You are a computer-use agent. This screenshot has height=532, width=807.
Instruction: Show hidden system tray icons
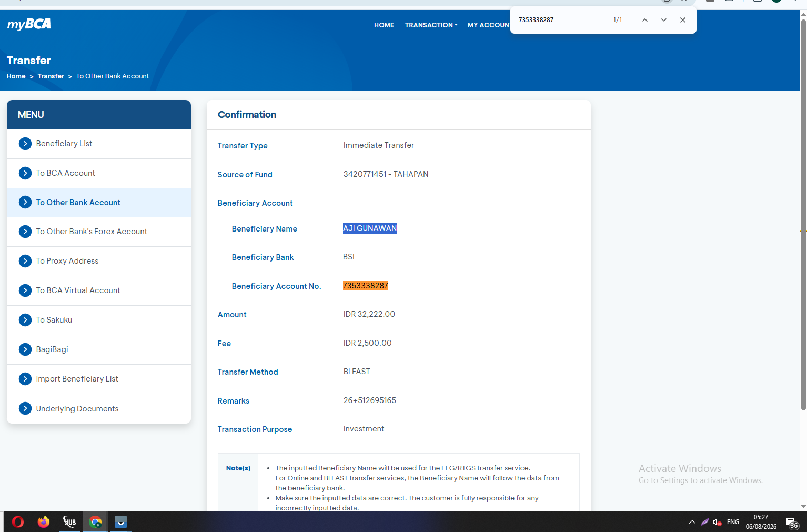point(692,522)
